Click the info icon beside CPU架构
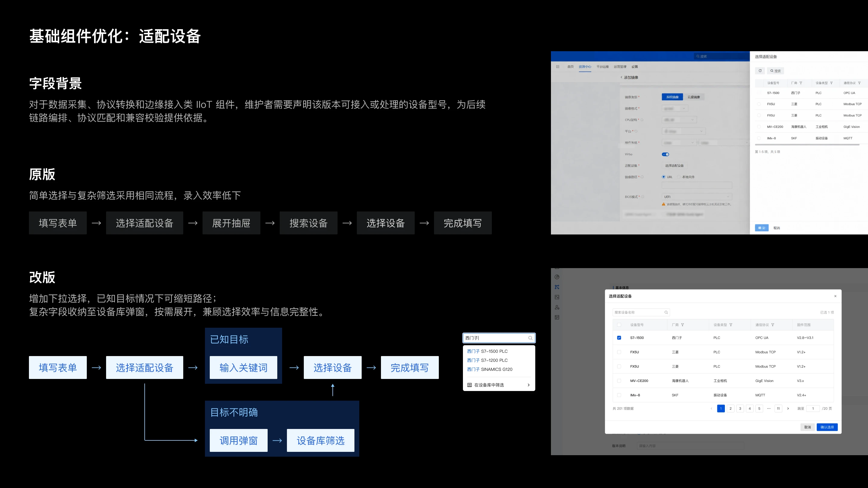The height and width of the screenshot is (488, 868). pos(642,120)
